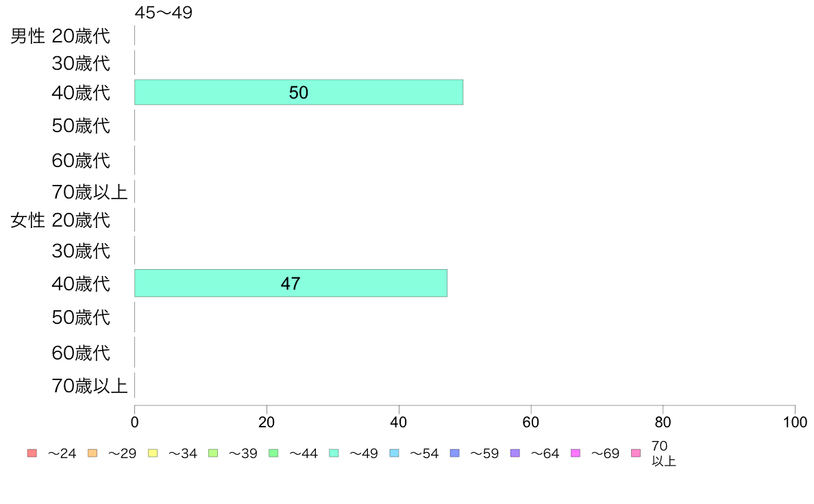Click the 100 tick on the axis
The height and width of the screenshot is (504, 814).
pos(795,423)
